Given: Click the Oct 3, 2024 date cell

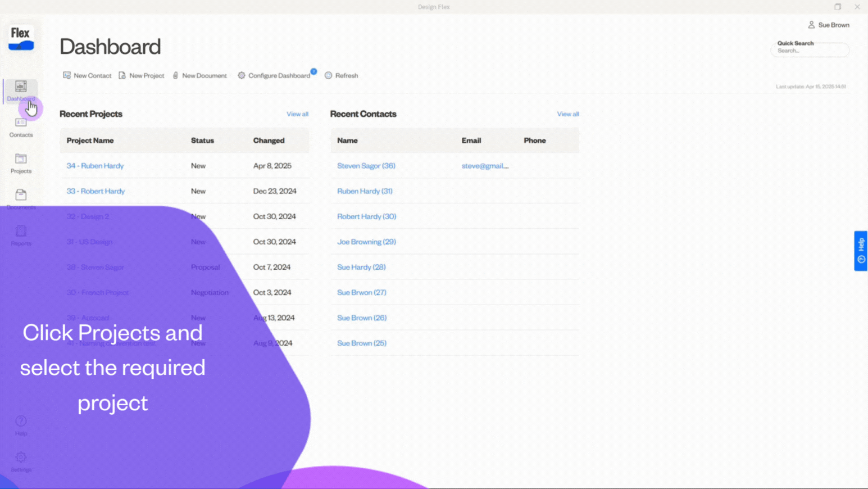Looking at the screenshot, I should 272,292.
